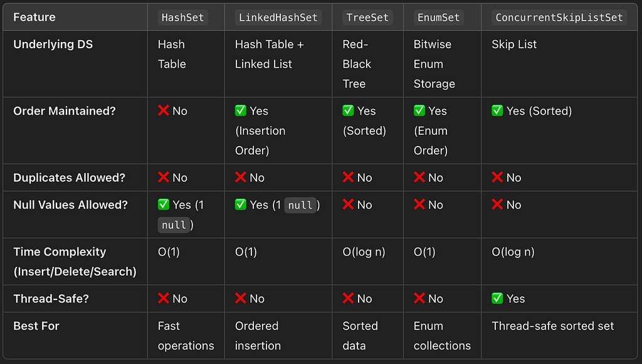Click the Thread-safe sorted set cell
Viewport: 642px width, 364px height.
point(553,326)
